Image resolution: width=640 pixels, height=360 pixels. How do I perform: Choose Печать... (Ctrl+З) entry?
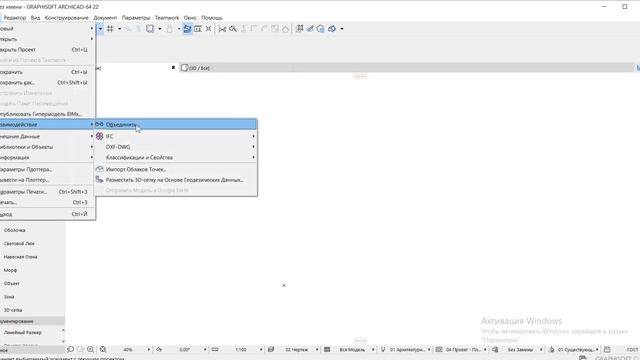(x=47, y=202)
